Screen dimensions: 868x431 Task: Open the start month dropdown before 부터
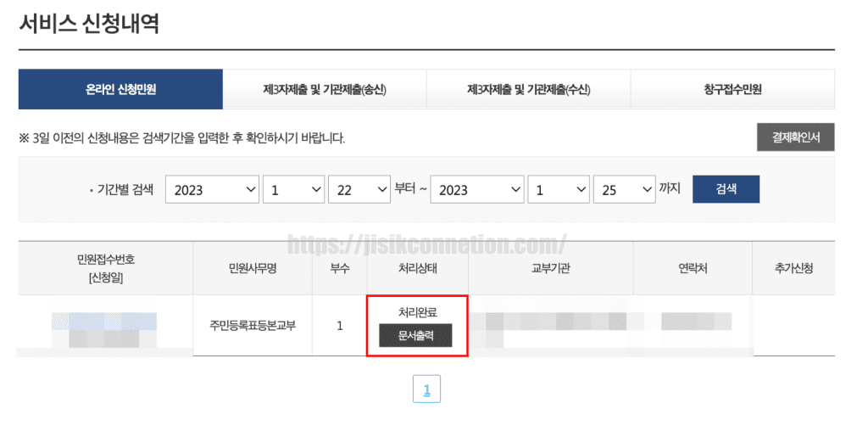[x=293, y=189]
